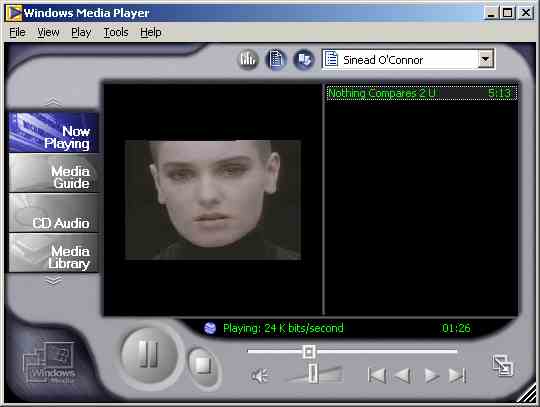Open the Media Library section
The image size is (540, 407).
point(54,253)
